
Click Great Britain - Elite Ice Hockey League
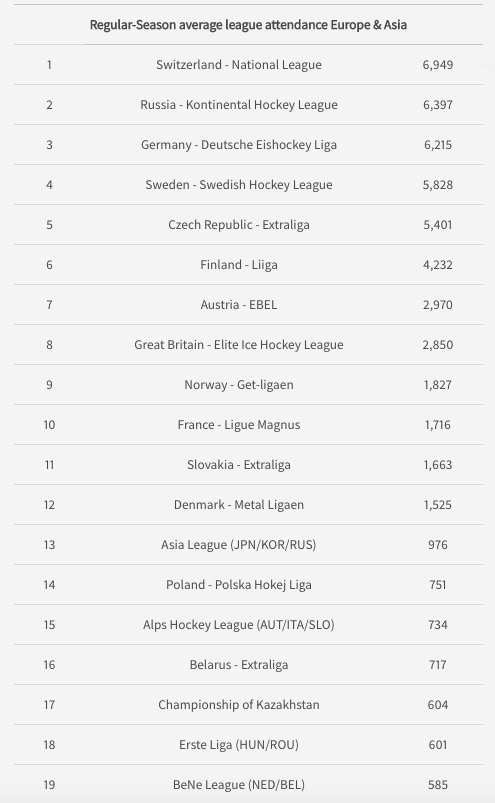coord(239,345)
